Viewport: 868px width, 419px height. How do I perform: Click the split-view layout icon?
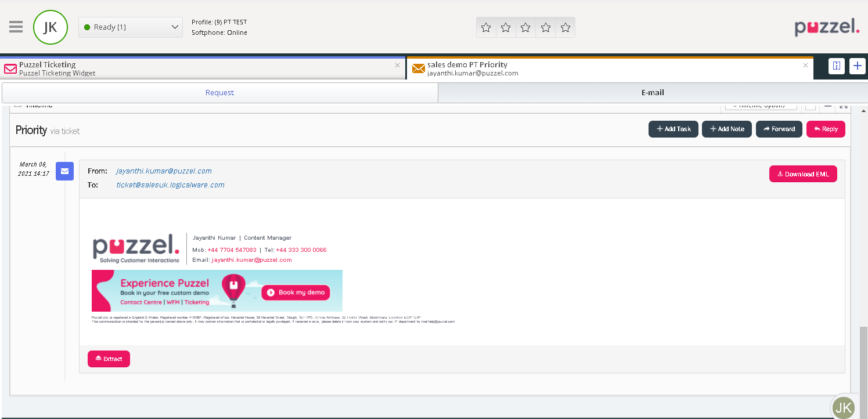[836, 66]
